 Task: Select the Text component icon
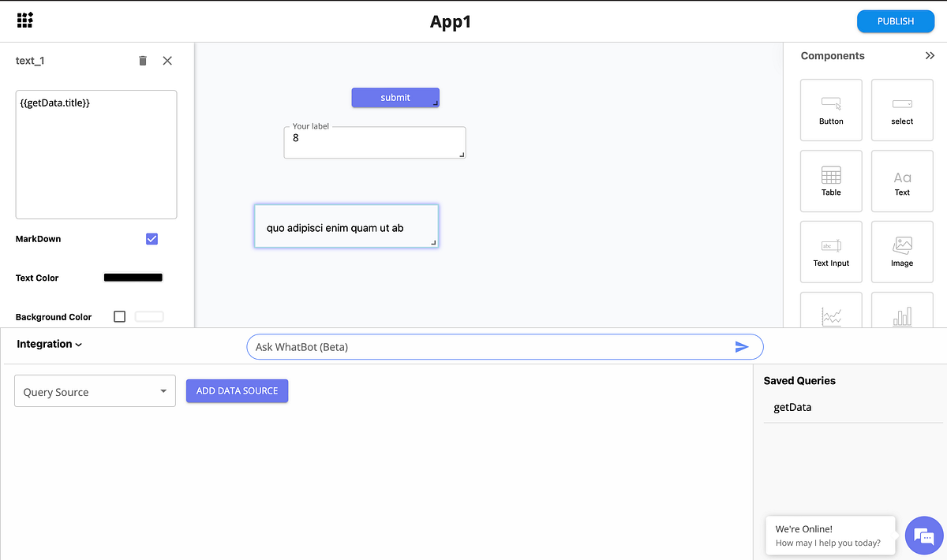[902, 181]
